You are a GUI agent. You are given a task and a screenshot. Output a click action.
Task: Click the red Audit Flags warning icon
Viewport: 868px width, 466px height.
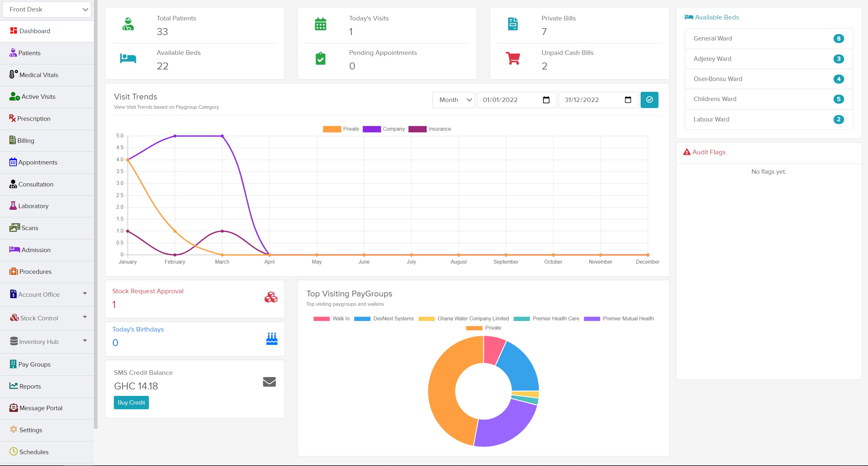pyautogui.click(x=687, y=152)
